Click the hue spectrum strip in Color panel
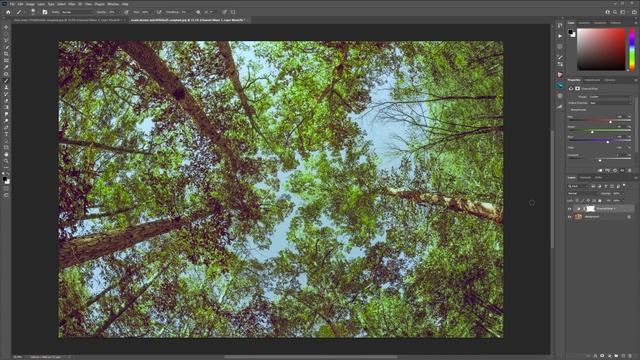This screenshot has width=640, height=360. tap(632, 49)
